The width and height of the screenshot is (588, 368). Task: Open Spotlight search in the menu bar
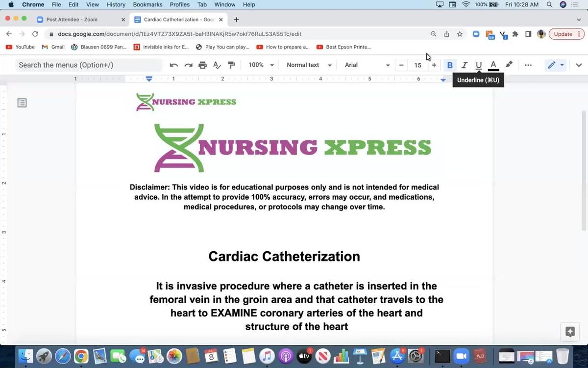[x=549, y=4]
